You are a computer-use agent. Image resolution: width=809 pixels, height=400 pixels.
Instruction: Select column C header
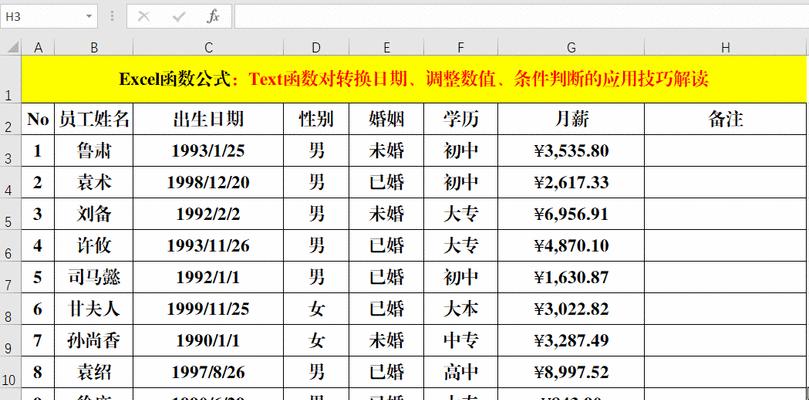(208, 47)
